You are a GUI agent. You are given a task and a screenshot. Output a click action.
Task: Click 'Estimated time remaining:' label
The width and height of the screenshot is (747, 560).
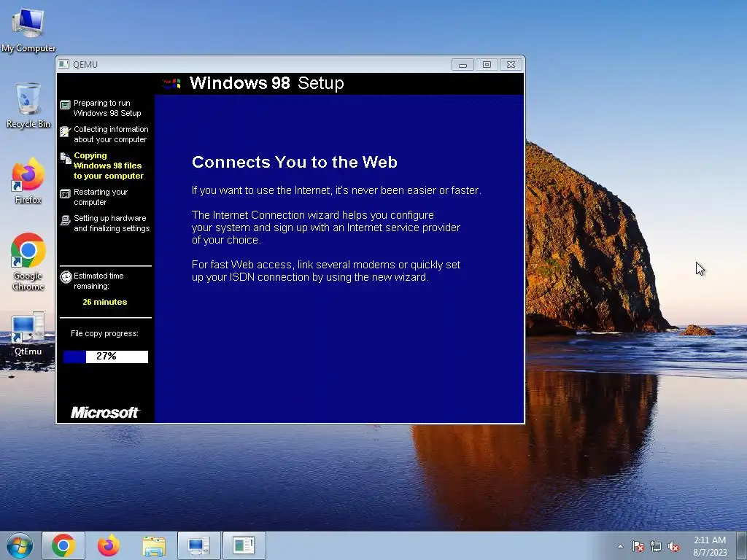[98, 281]
